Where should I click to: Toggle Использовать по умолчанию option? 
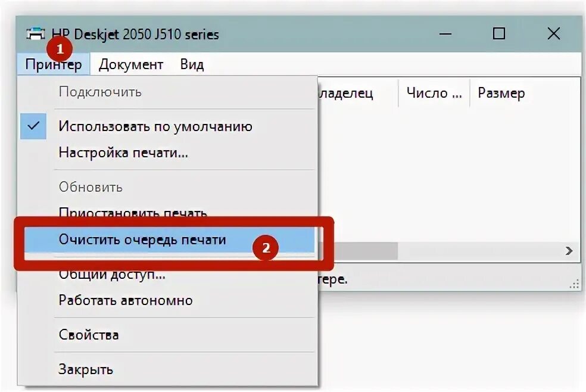point(167,126)
